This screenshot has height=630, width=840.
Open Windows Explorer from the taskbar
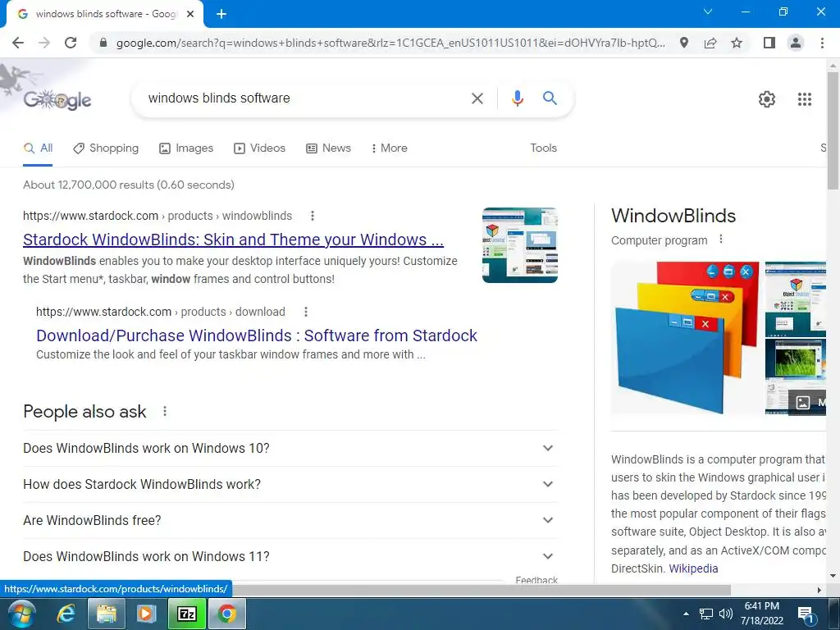[106, 614]
